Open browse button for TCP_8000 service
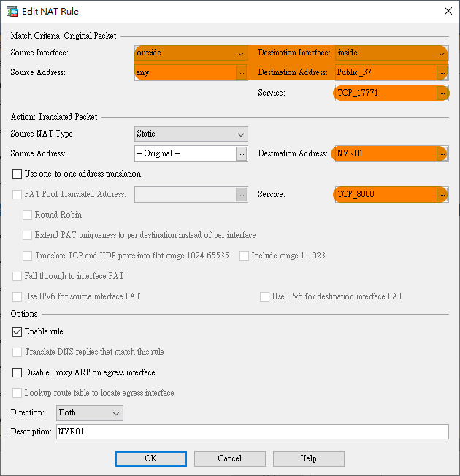460x476 pixels. (x=442, y=195)
